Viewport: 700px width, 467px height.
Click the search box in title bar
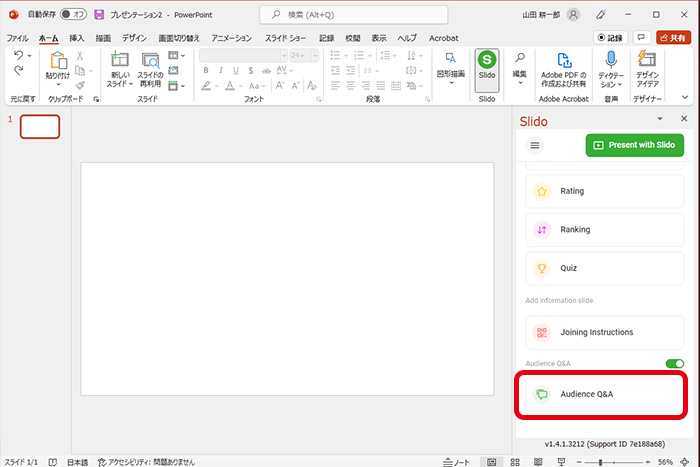click(354, 15)
